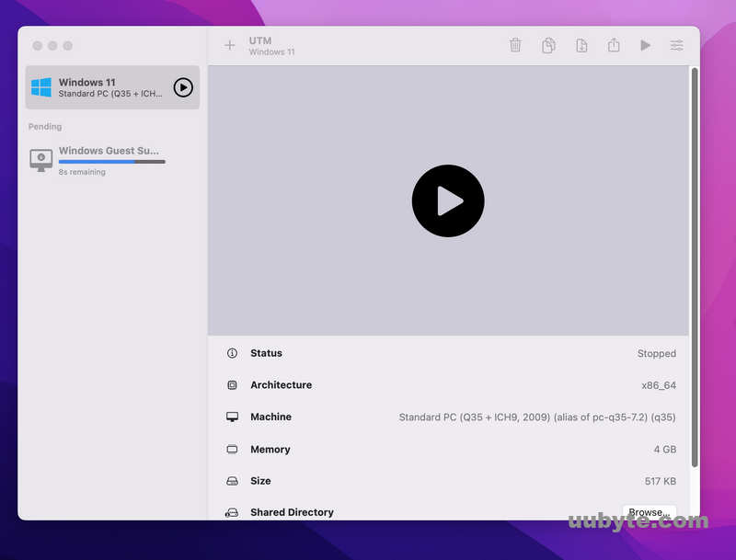Delete the VM with trash icon
Viewport: 736px width, 560px height.
515,45
